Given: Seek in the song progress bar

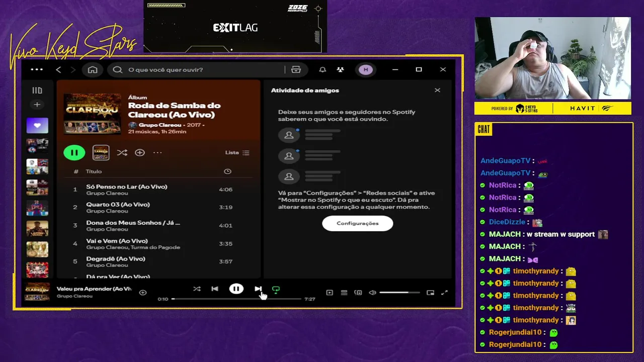Looking at the screenshot, I should coord(236,299).
